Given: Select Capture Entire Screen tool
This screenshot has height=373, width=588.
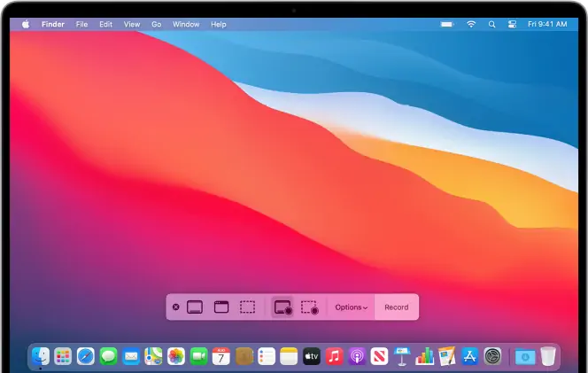Looking at the screenshot, I should [195, 307].
